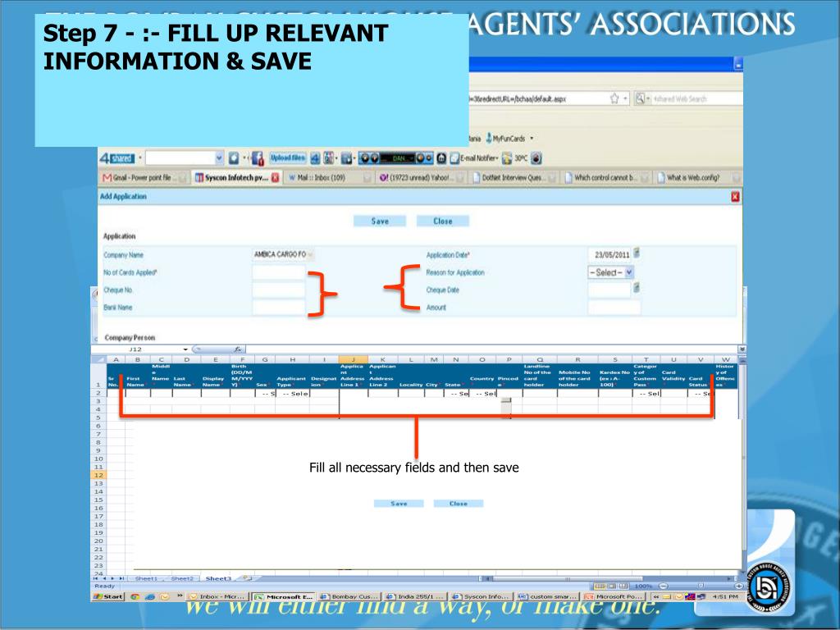Click the home icon in the 4shared toolbar
840x630 pixels.
(x=441, y=158)
